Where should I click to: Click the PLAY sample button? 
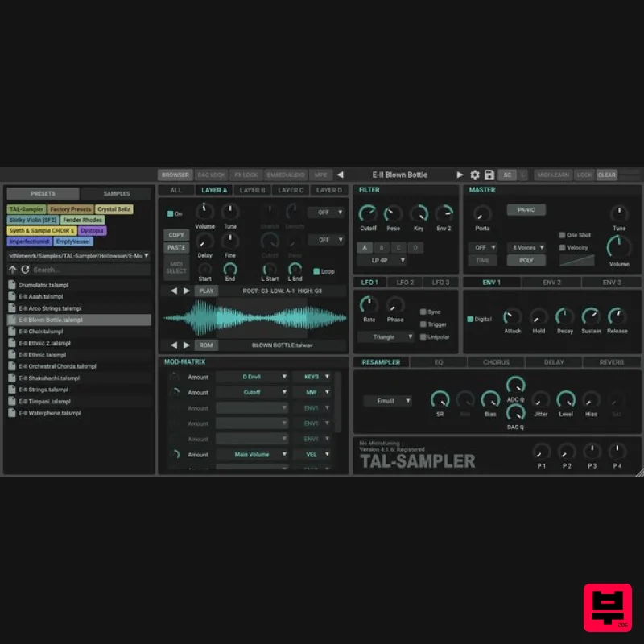[207, 291]
